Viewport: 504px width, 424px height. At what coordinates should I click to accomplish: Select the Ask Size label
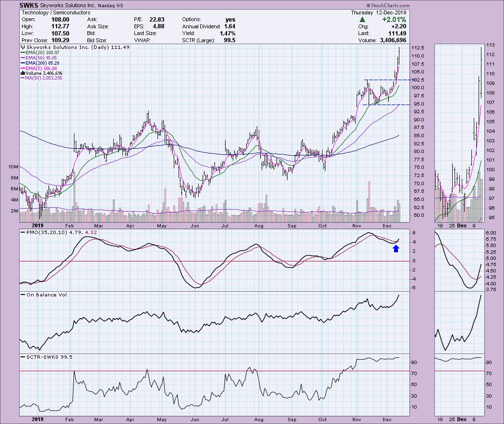tap(98, 27)
